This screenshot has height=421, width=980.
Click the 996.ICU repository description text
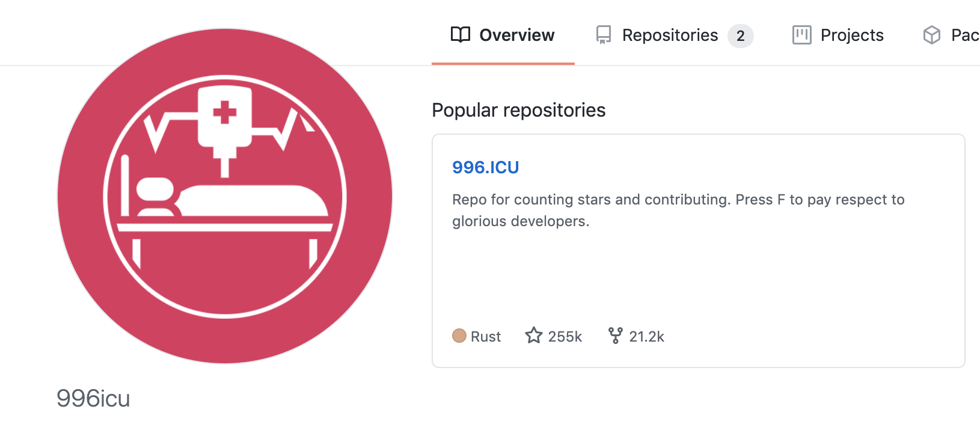pyautogui.click(x=678, y=210)
